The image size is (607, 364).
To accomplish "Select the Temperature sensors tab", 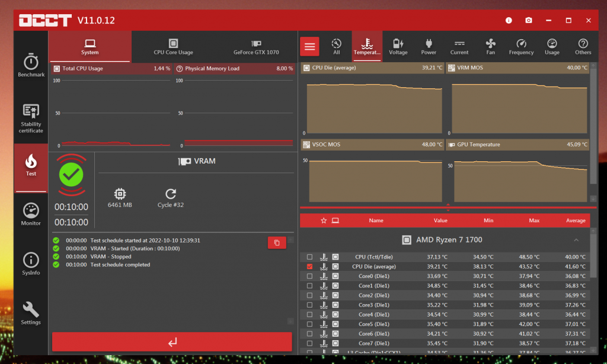I will tap(367, 47).
